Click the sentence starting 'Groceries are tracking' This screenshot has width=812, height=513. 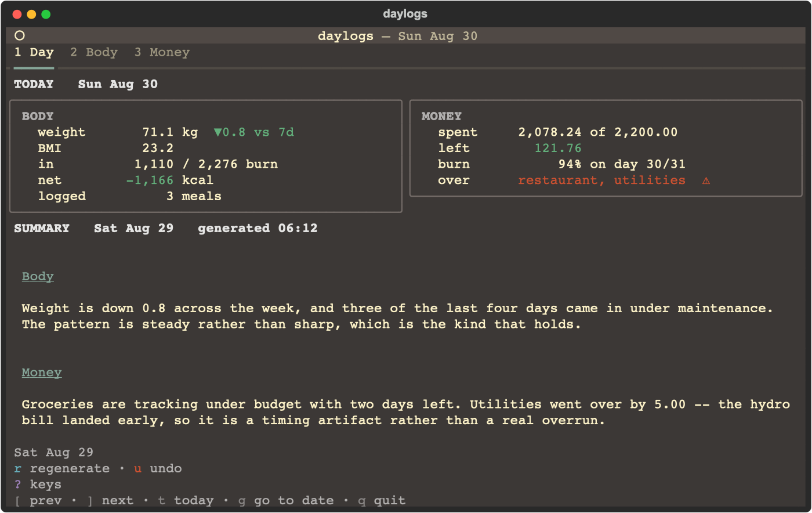pyautogui.click(x=242, y=404)
